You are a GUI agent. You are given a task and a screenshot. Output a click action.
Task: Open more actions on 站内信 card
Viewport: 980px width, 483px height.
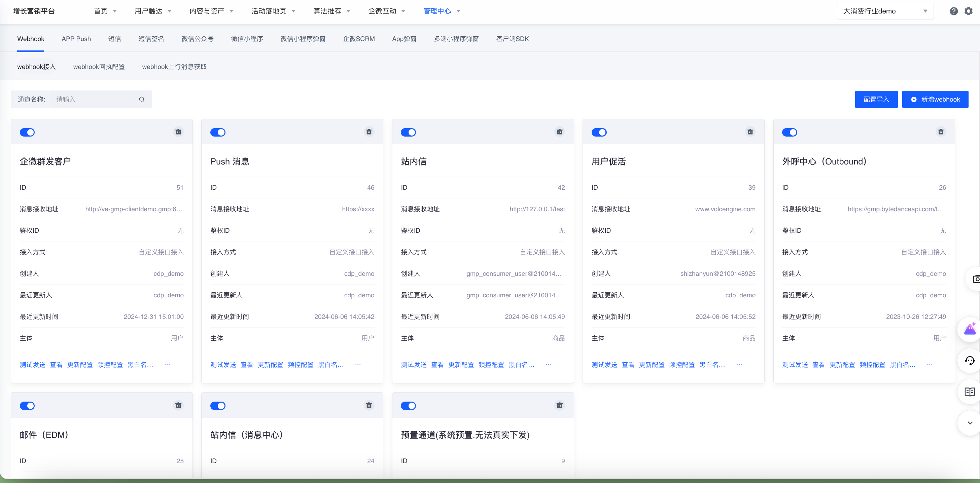548,365
